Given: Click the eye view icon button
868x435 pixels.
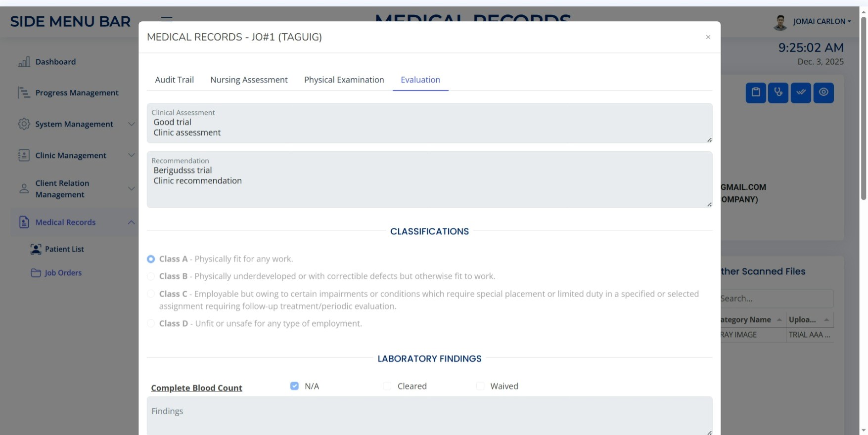Looking at the screenshot, I should [823, 92].
